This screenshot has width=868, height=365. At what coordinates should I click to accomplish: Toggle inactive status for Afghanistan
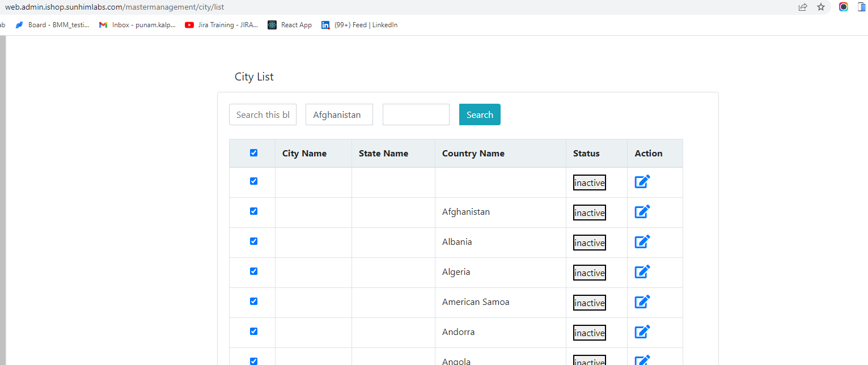(590, 213)
